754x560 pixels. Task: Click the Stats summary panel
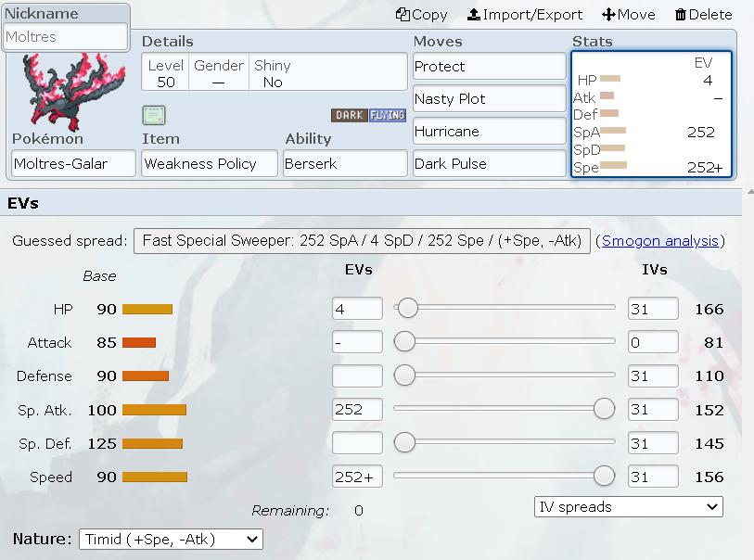[652, 115]
